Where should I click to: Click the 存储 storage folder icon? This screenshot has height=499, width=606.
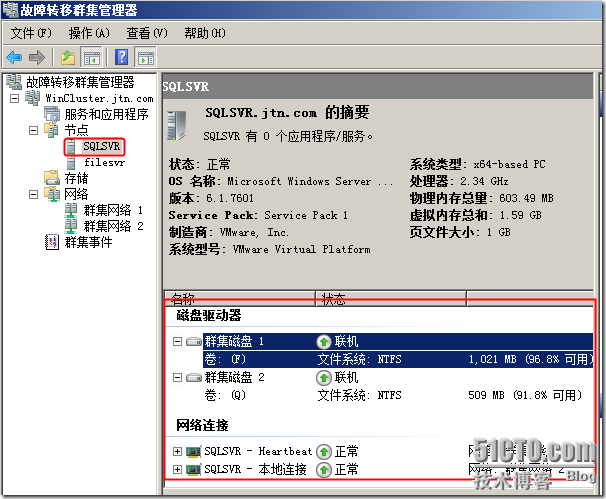[x=52, y=178]
